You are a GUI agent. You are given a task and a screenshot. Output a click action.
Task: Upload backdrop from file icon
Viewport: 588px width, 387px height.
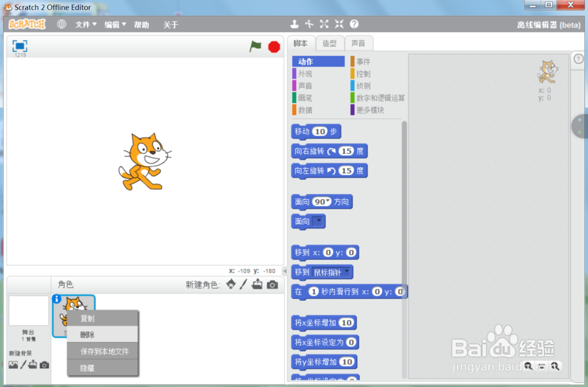32,364
